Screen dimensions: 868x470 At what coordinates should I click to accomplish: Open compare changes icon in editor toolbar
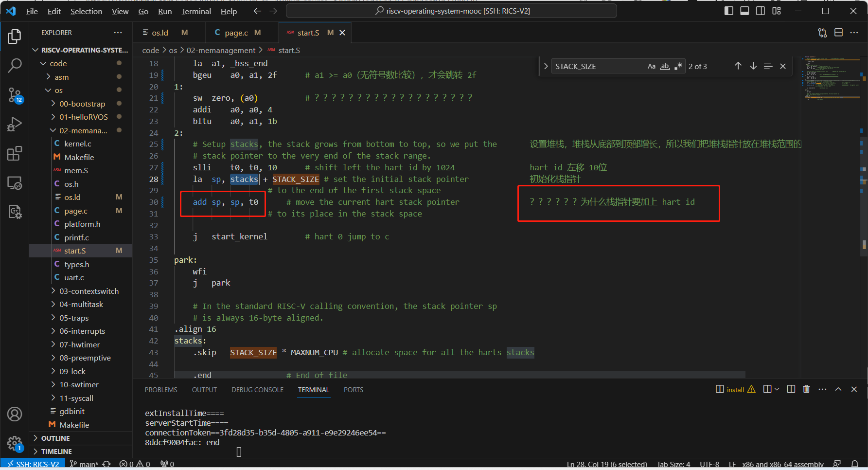coord(822,33)
